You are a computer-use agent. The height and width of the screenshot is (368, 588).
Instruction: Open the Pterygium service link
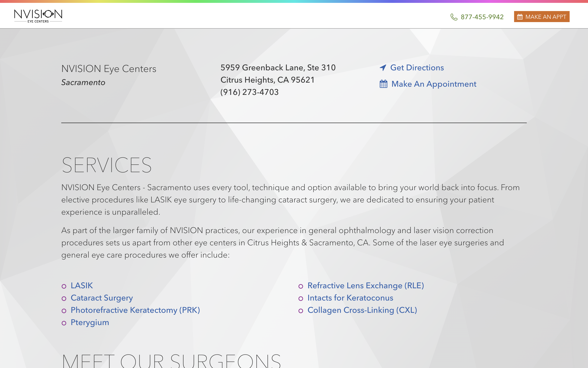90,322
